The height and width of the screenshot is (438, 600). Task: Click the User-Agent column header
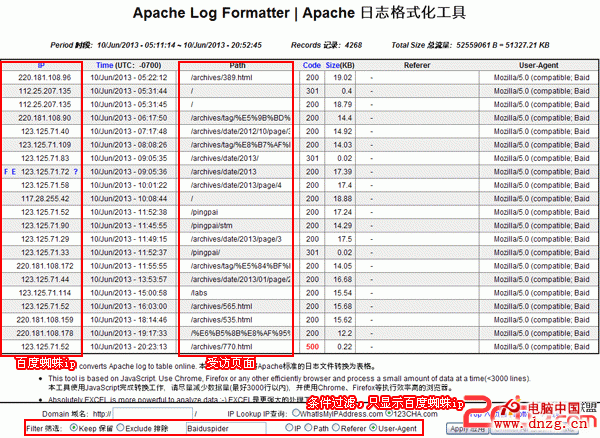[x=538, y=65]
